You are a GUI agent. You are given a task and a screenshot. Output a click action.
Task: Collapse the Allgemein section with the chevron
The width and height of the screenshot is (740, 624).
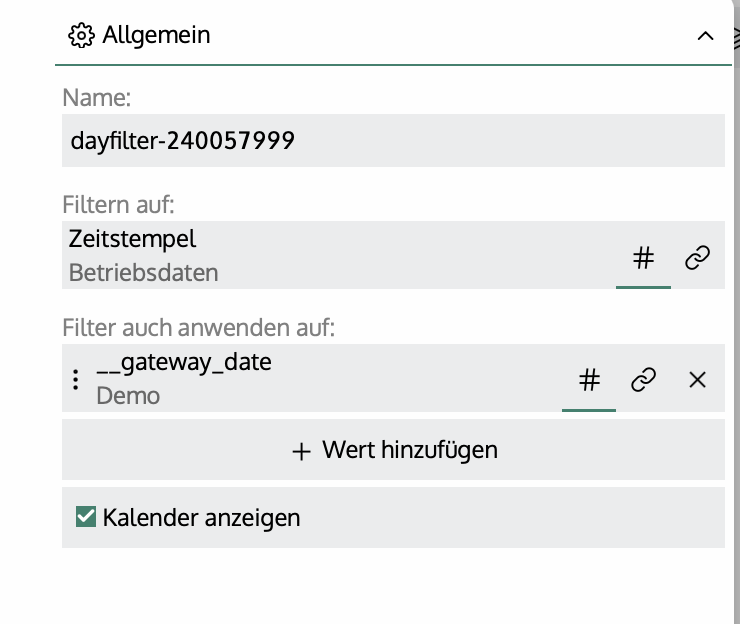click(x=705, y=36)
